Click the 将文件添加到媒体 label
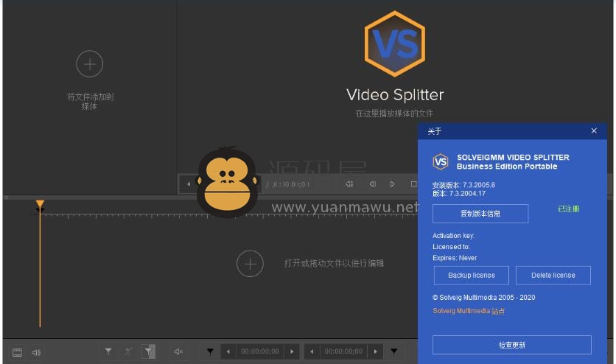 (90, 101)
